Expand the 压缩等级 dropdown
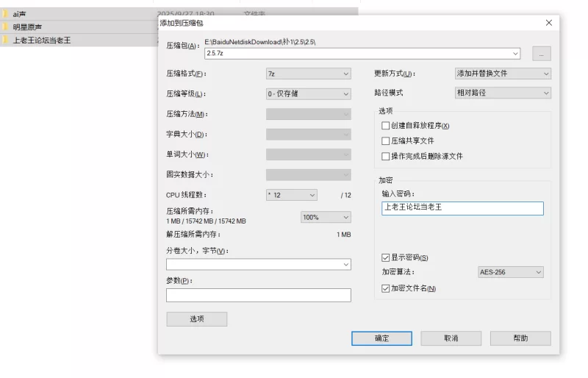Image resolution: width=588 pixels, height=378 pixels. (x=308, y=94)
